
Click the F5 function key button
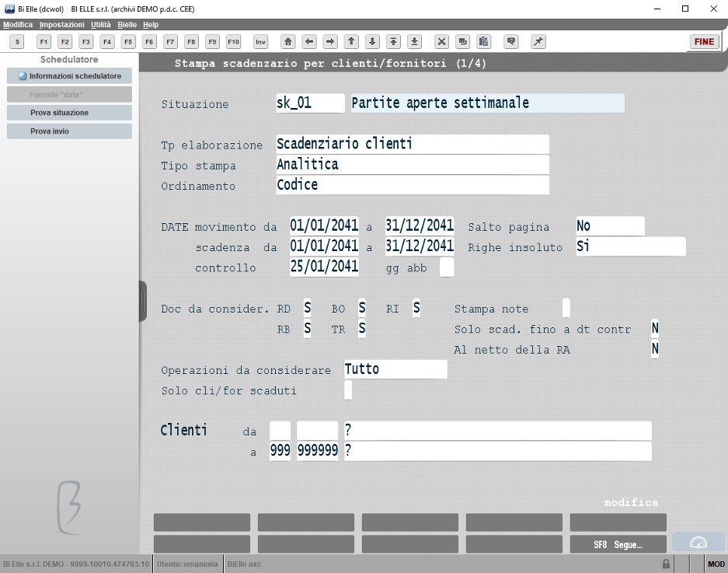tap(128, 42)
